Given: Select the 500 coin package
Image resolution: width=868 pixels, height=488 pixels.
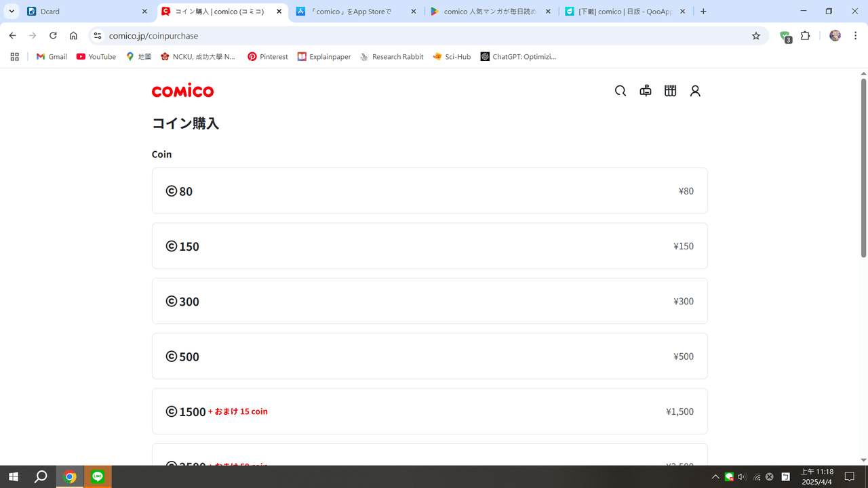Looking at the screenshot, I should pos(429,357).
